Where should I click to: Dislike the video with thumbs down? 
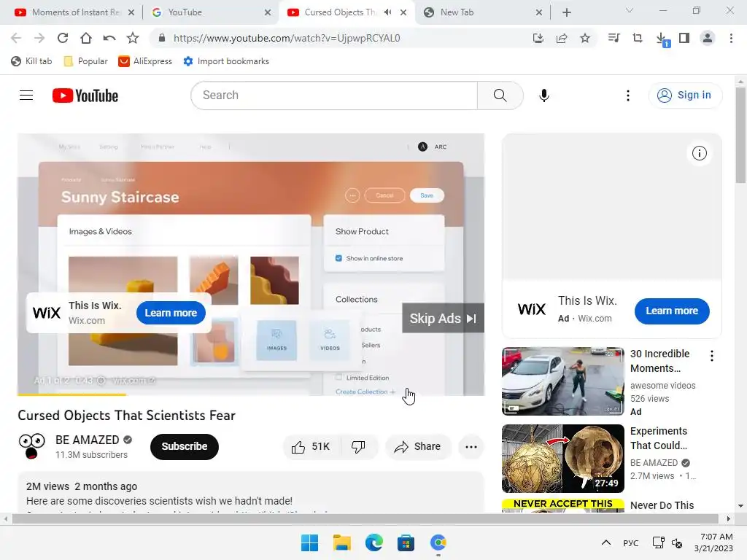[359, 447]
